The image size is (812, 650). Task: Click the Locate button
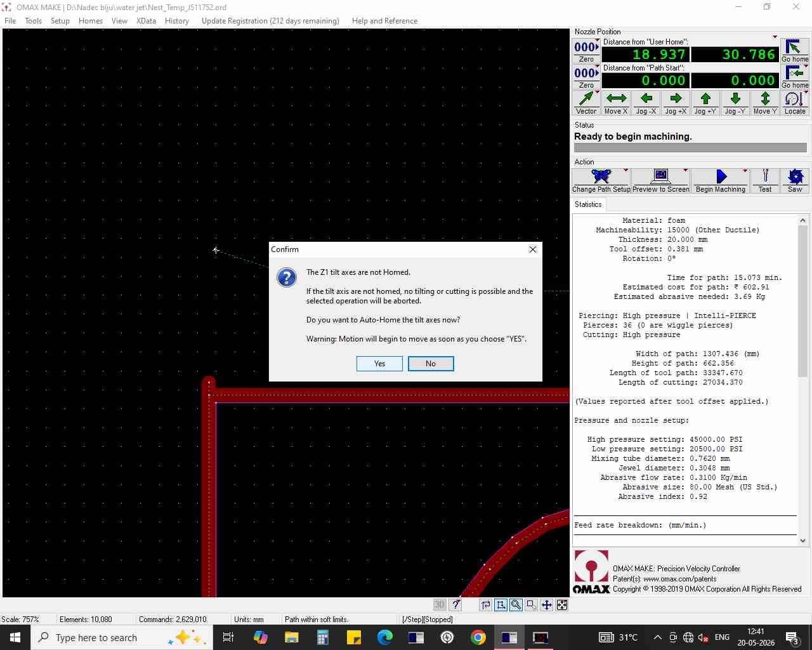pyautogui.click(x=795, y=103)
